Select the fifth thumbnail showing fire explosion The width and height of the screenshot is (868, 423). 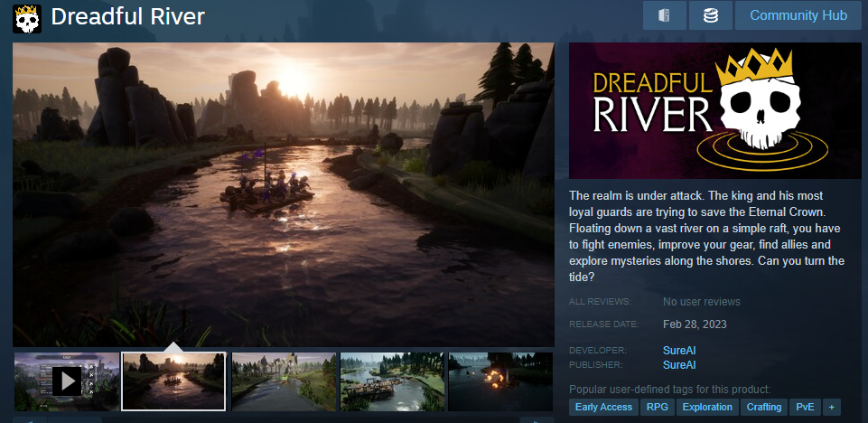pyautogui.click(x=500, y=381)
